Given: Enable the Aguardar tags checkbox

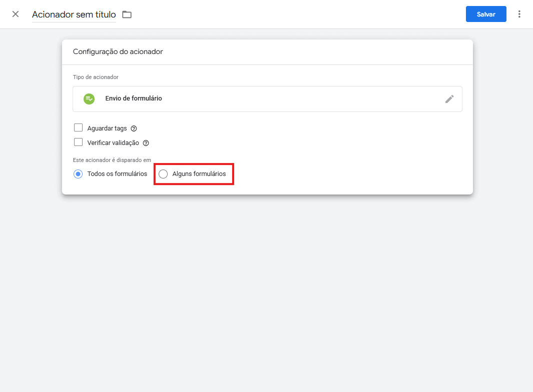Looking at the screenshot, I should [78, 127].
